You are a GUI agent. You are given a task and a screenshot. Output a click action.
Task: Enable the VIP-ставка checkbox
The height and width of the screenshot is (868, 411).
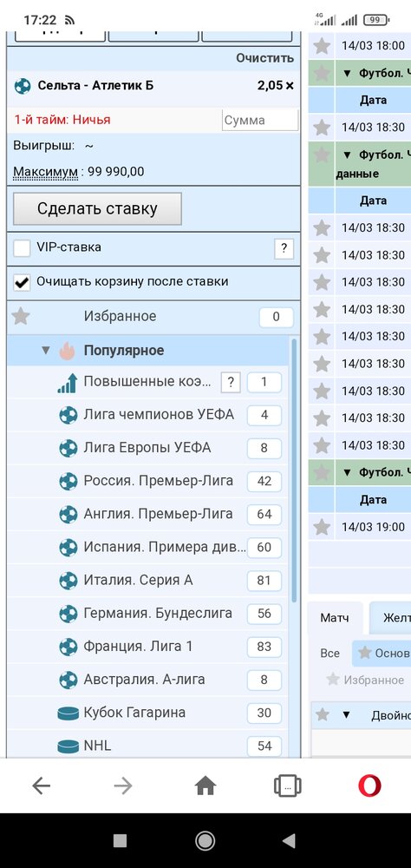click(23, 248)
